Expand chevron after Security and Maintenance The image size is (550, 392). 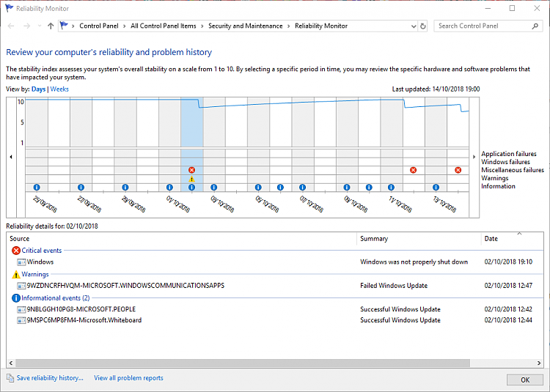click(x=289, y=26)
